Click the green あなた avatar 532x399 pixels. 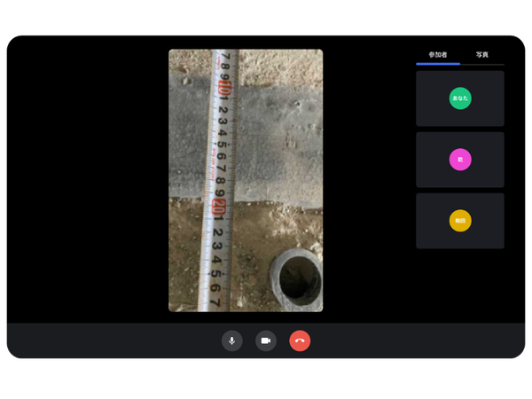click(x=460, y=98)
